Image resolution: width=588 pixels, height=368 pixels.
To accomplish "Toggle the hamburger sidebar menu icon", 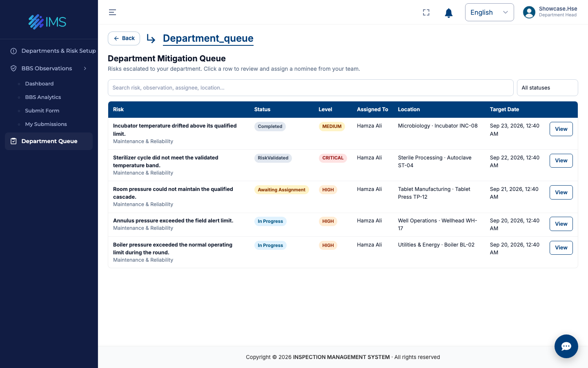I will pos(113,12).
